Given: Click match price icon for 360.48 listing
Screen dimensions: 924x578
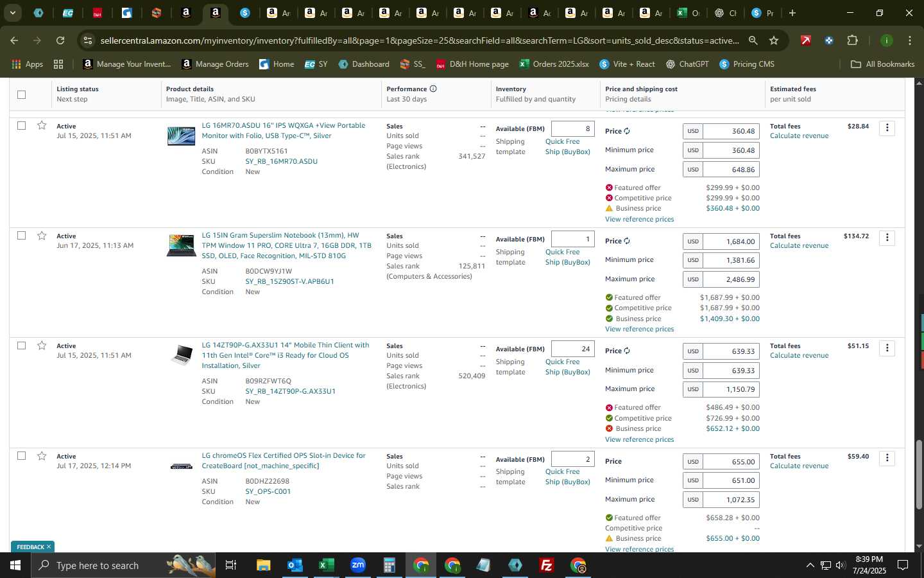Looking at the screenshot, I should tap(627, 131).
